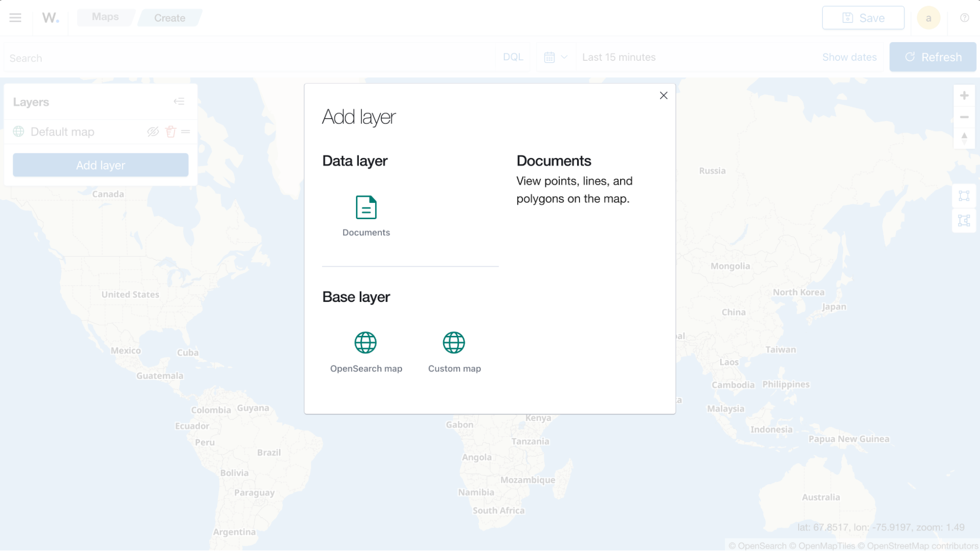Open the hamburger navigation menu

[15, 18]
